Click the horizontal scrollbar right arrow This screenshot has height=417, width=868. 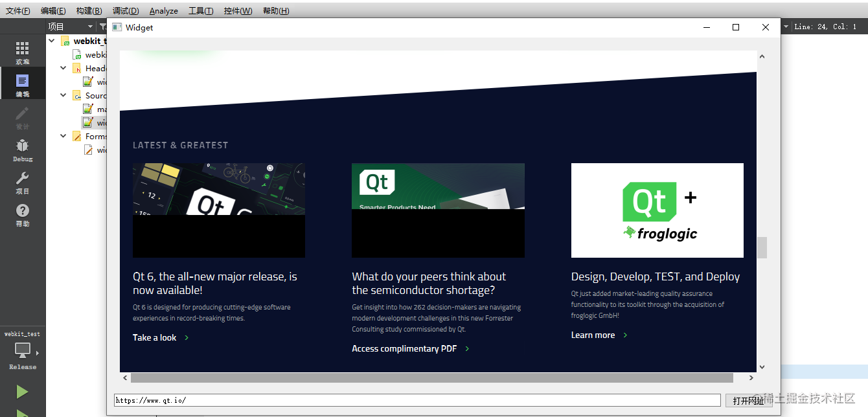pyautogui.click(x=751, y=378)
